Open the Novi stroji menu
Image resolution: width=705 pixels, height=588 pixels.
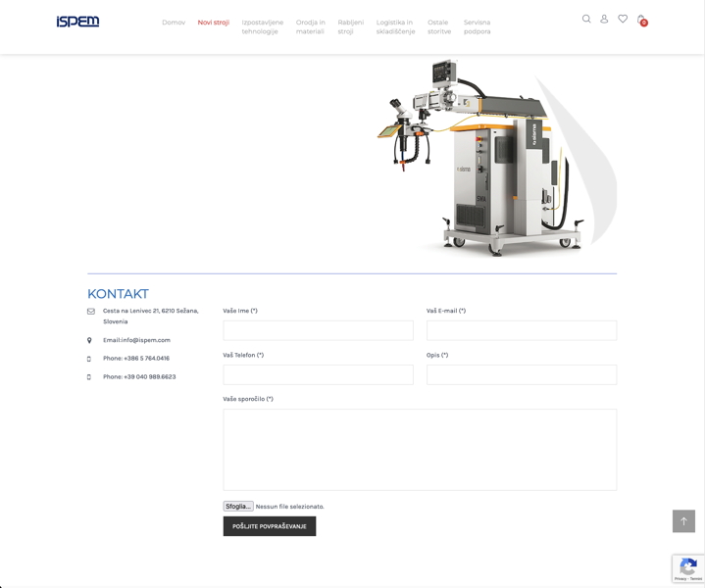[x=213, y=23]
